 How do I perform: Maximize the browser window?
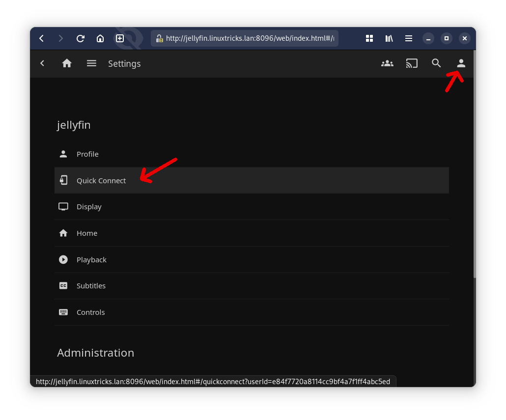coord(447,38)
